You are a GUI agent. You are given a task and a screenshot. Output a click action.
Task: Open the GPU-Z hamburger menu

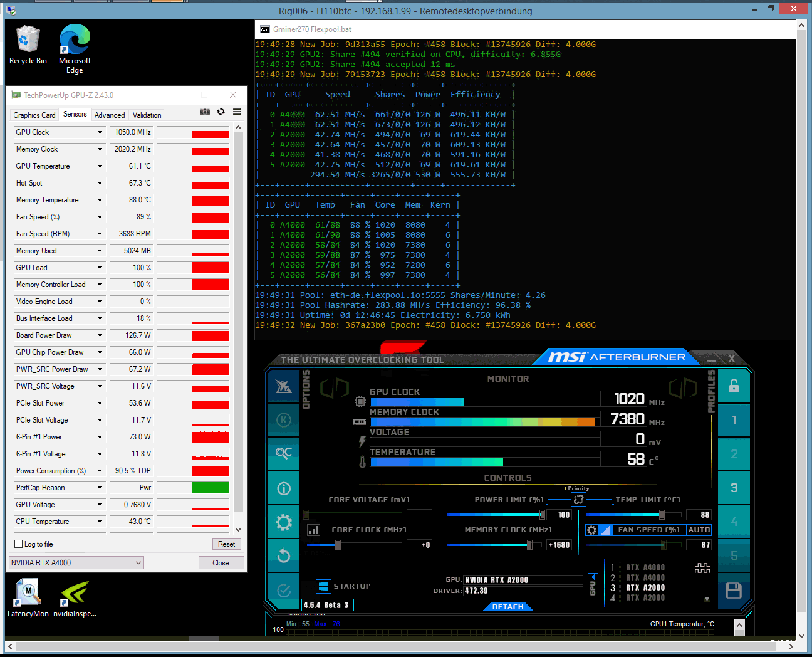237,112
